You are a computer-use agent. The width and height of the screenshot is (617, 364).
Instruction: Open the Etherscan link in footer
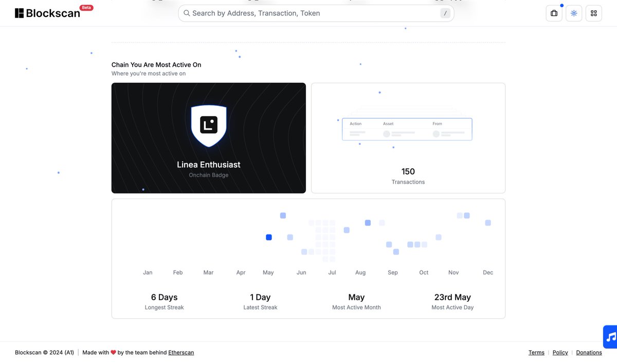[181, 353]
